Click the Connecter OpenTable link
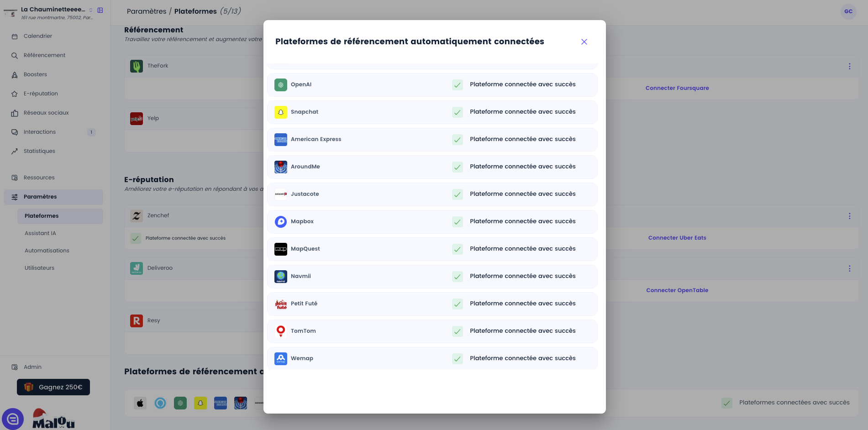Image resolution: width=868 pixels, height=430 pixels. pyautogui.click(x=677, y=290)
